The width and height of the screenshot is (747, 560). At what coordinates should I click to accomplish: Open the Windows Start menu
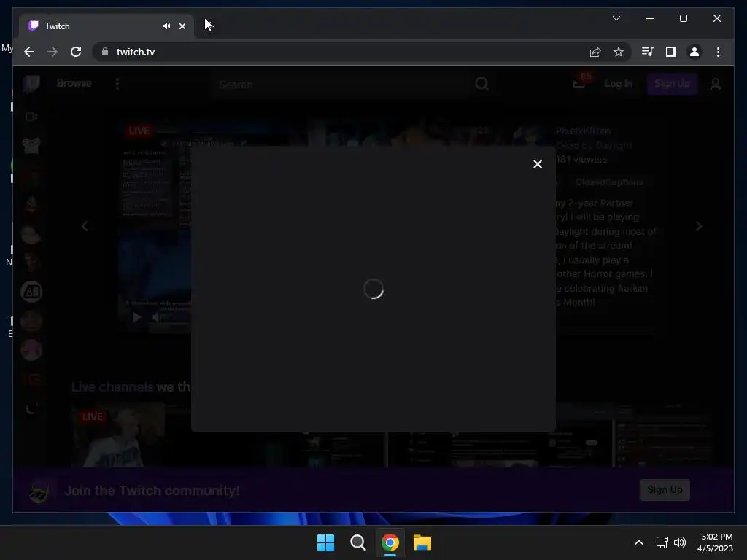click(x=326, y=542)
